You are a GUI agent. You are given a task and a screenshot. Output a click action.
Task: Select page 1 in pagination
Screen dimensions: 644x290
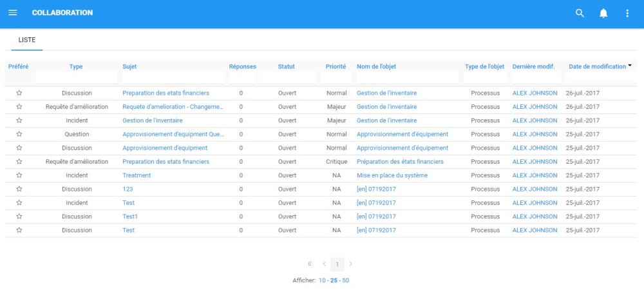click(x=337, y=264)
